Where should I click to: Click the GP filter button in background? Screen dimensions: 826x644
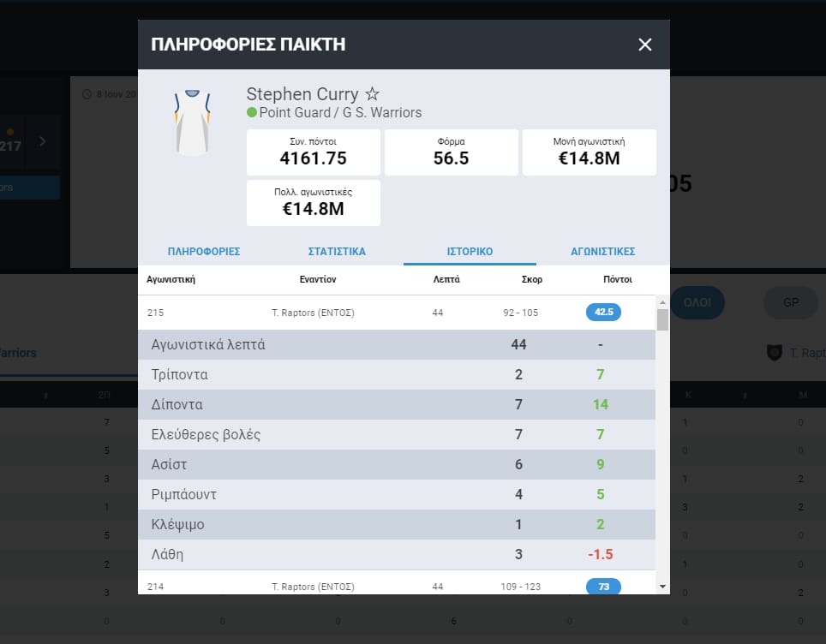pos(791,303)
